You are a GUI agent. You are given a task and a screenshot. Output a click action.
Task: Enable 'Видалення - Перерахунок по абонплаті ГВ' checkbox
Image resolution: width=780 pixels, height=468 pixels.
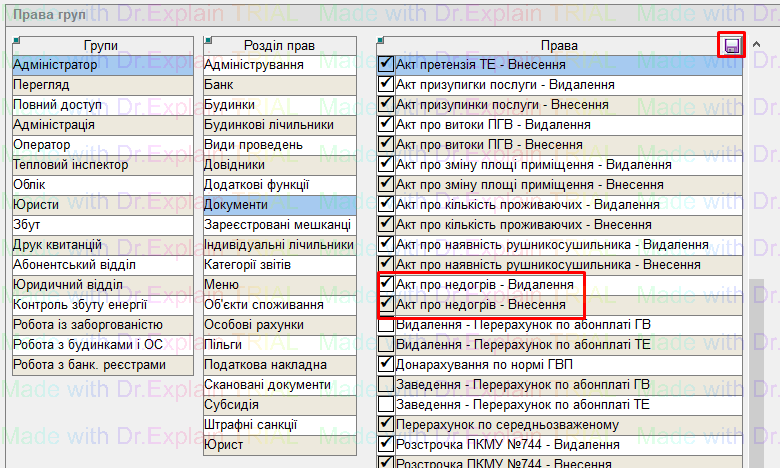click(x=386, y=325)
